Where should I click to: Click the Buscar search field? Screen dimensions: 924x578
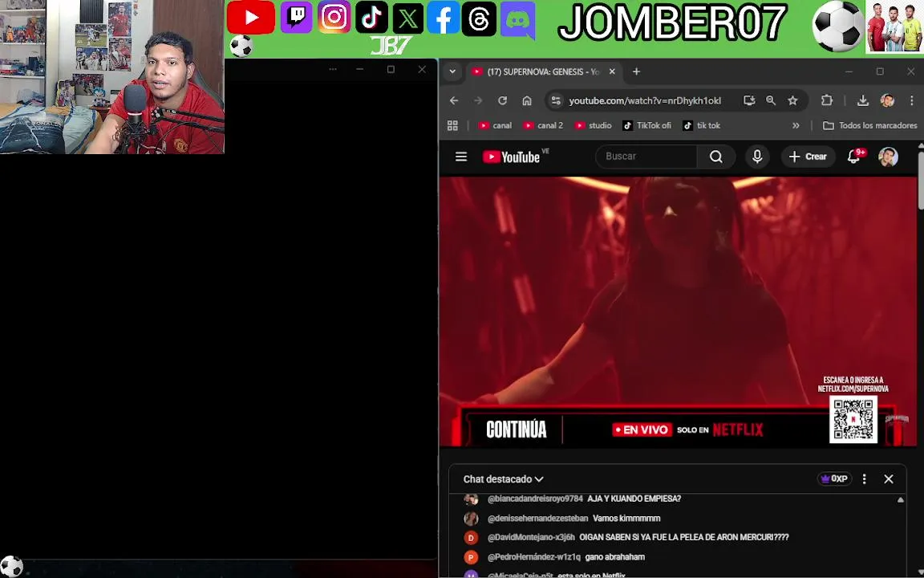(x=646, y=157)
